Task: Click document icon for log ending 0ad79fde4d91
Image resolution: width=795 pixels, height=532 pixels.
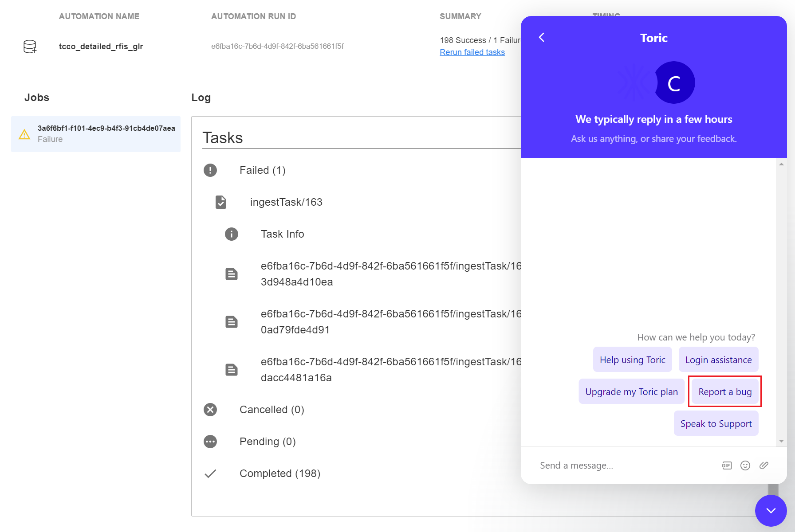Action: [232, 322]
